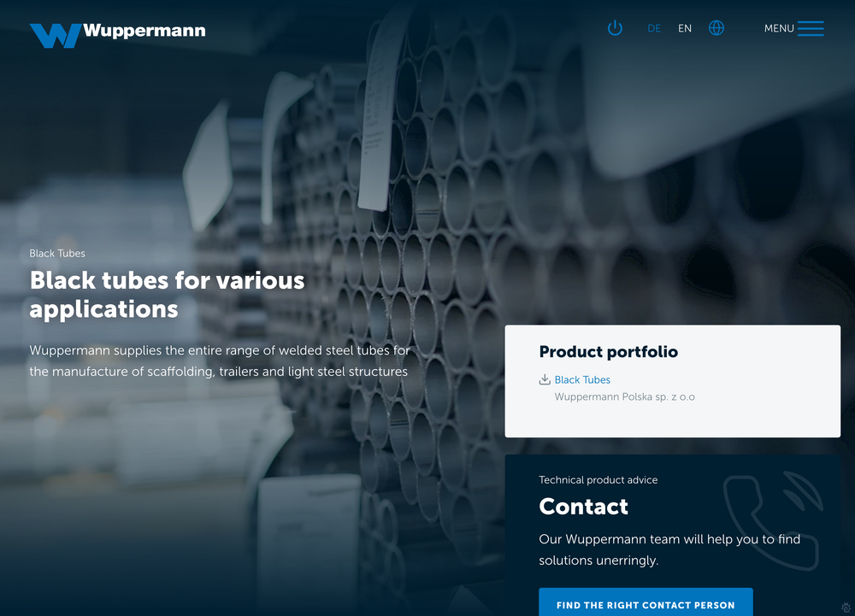Viewport: 855px width, 616px height.
Task: Click FIND THE RIGHT CONTACT PERSON button
Action: pos(646,604)
